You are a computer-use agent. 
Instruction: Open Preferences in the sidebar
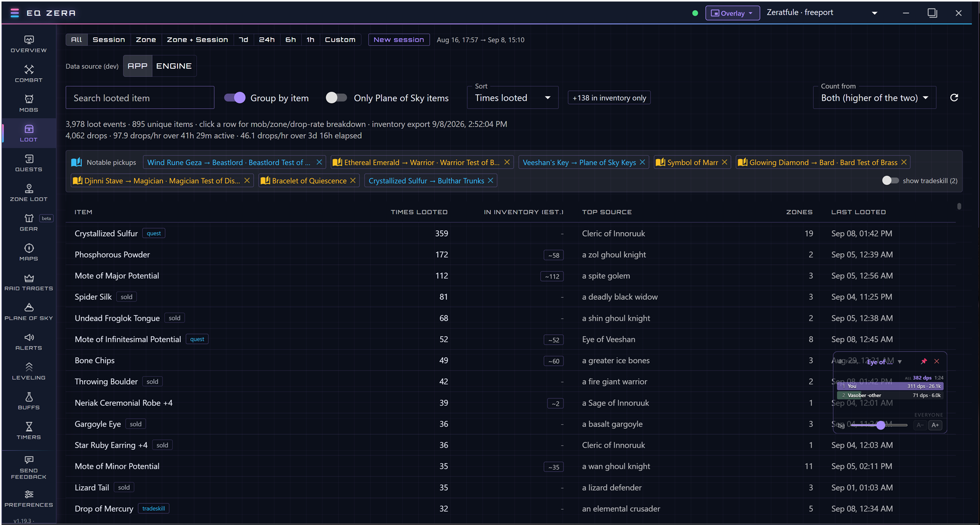pyautogui.click(x=29, y=499)
